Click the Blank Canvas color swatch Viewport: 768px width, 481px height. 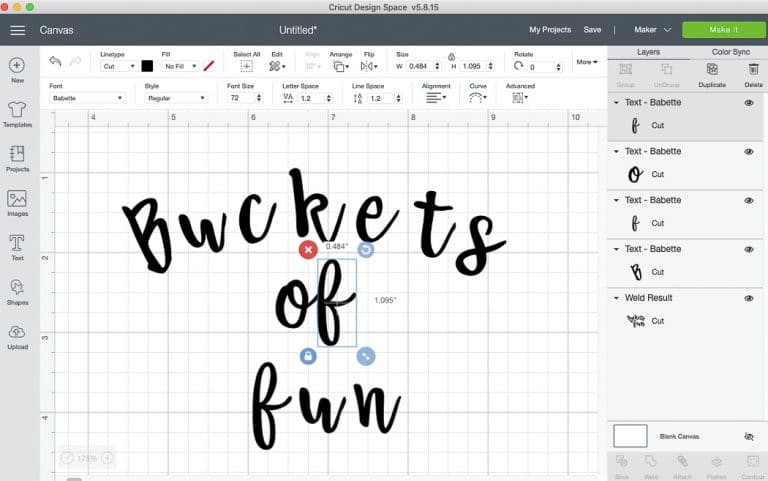[x=630, y=436]
